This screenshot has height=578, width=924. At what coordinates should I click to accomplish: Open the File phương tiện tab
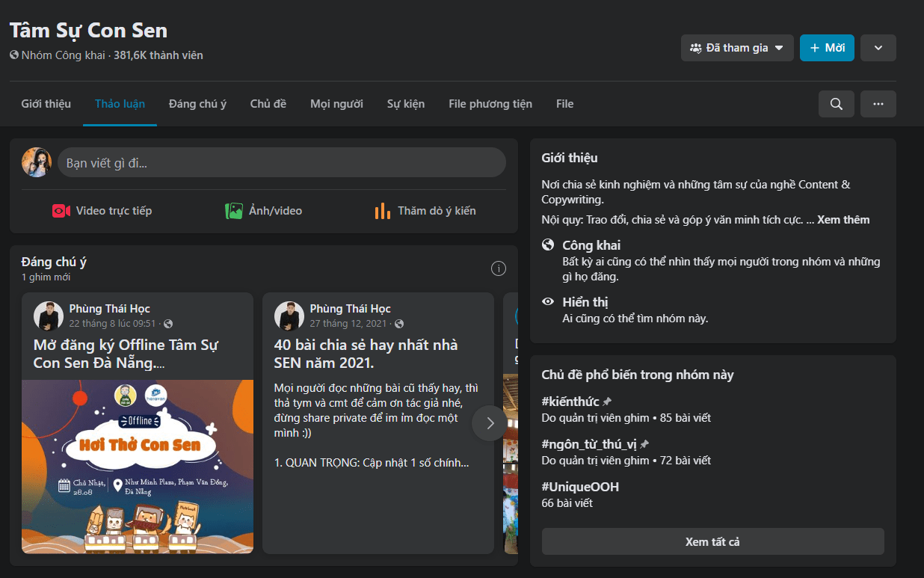490,104
